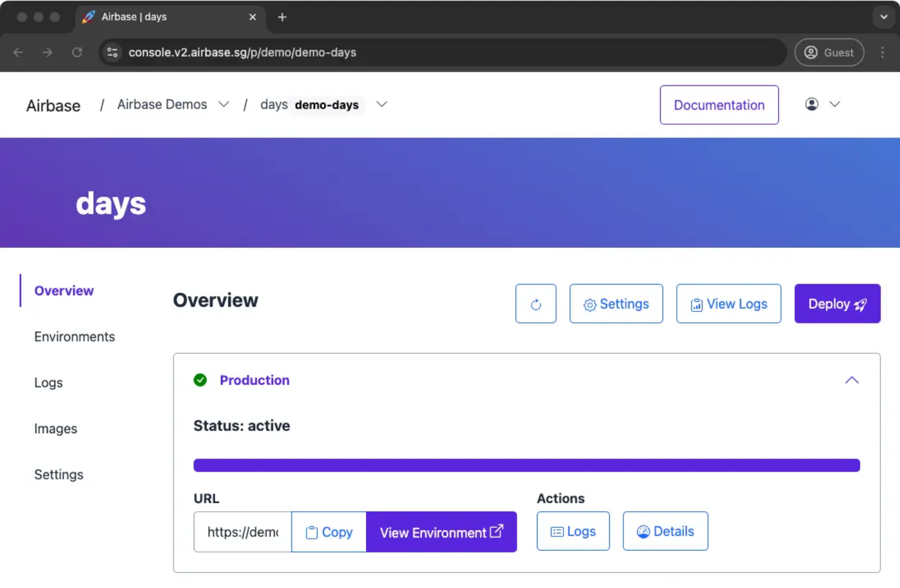900x588 pixels.
Task: Click the Airbase home link
Action: [53, 105]
